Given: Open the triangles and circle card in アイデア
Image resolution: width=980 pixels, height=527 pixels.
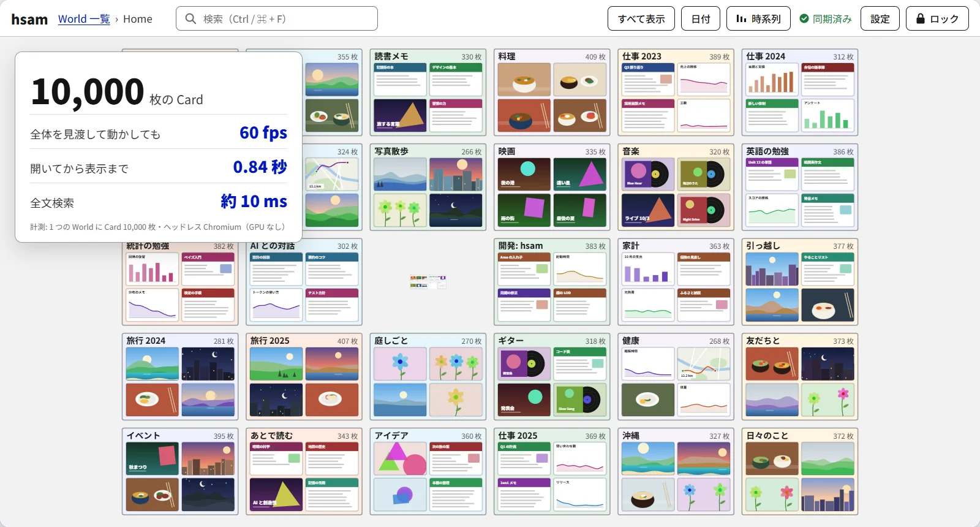Looking at the screenshot, I should pyautogui.click(x=400, y=458).
